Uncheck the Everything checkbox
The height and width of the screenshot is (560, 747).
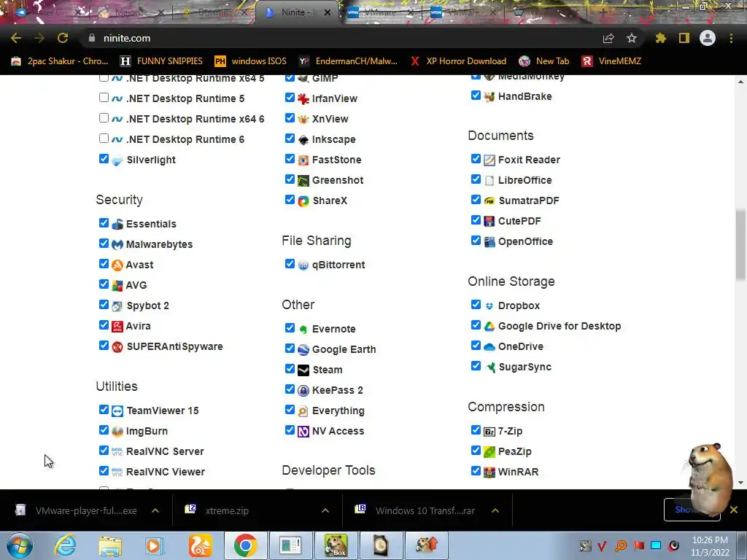point(290,410)
